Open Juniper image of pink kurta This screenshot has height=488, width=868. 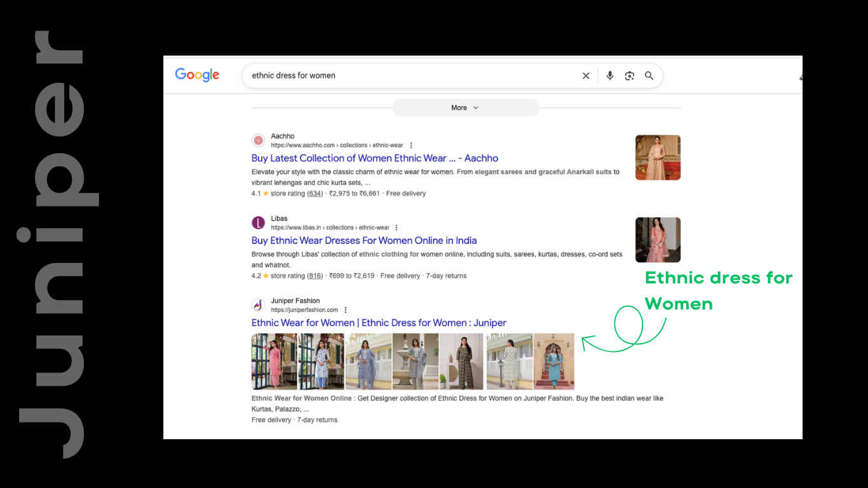(x=274, y=362)
